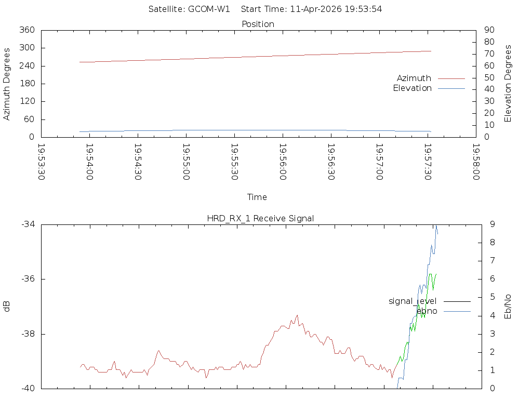Click the HRD_RX_1 Receive Signal plot title
Image resolution: width=532 pixels, height=399 pixels.
tap(260, 218)
